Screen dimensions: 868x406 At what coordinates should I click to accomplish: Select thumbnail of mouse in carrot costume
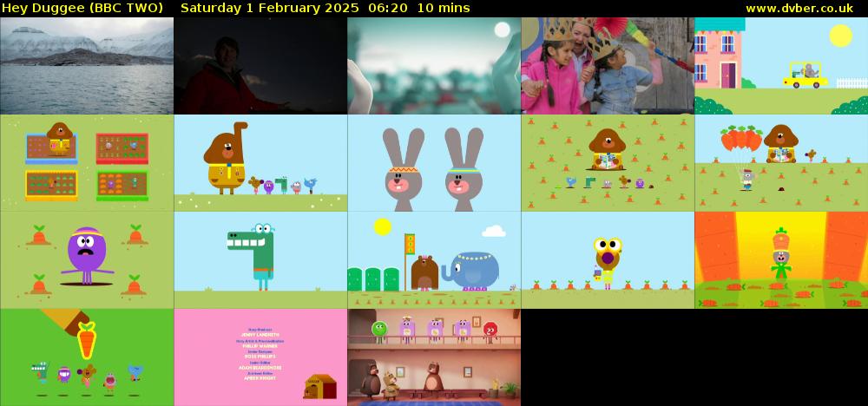(x=781, y=260)
